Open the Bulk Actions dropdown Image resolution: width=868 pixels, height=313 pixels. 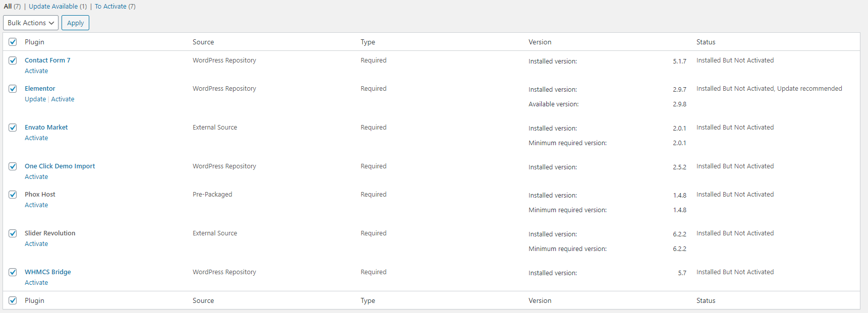31,23
